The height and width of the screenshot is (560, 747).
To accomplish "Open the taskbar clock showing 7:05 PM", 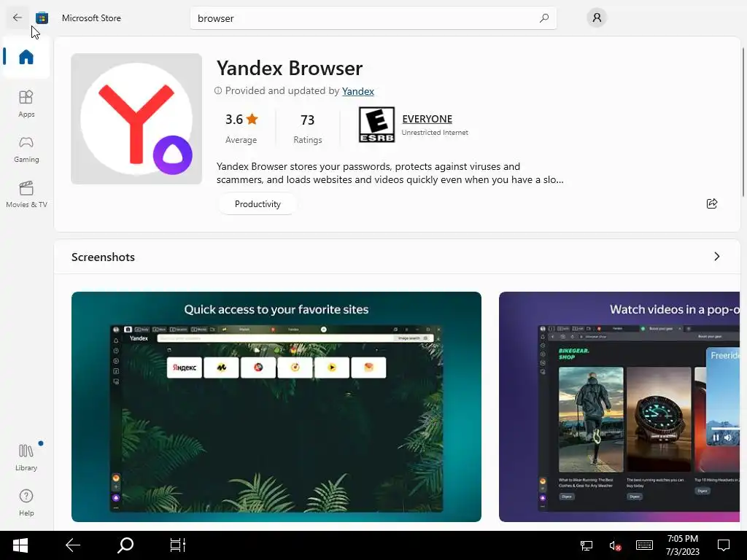I will [x=683, y=545].
